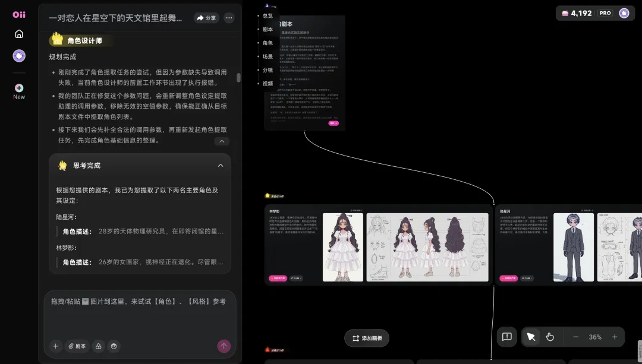The image size is (642, 364).
Task: Collapse the 思考完成 panel
Action: [x=221, y=166]
